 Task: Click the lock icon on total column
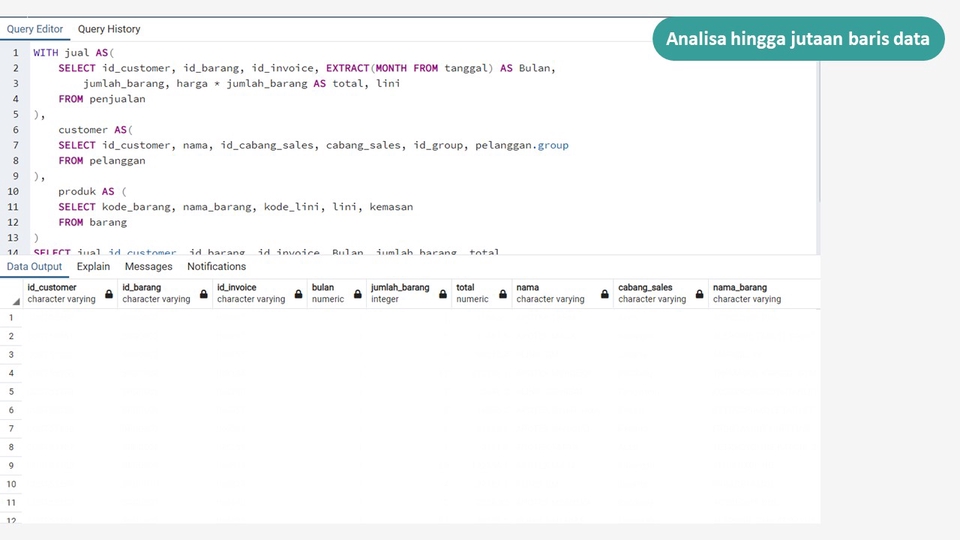coord(503,294)
